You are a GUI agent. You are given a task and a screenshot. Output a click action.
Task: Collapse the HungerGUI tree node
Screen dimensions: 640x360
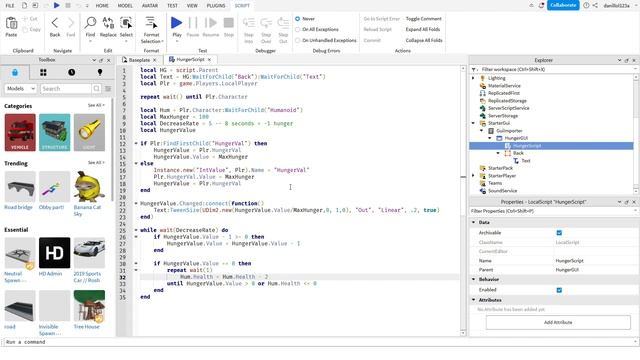coord(490,138)
